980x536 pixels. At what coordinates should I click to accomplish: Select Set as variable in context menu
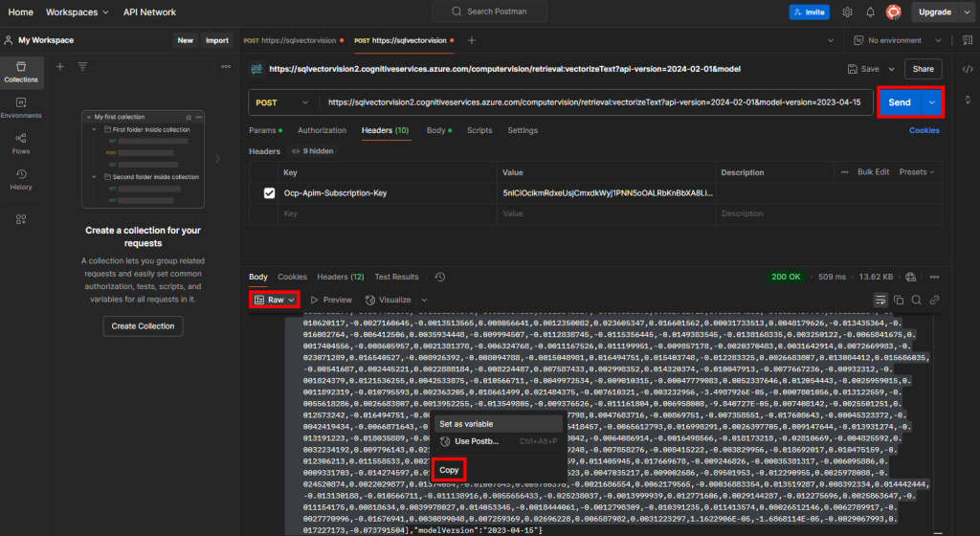click(x=498, y=424)
